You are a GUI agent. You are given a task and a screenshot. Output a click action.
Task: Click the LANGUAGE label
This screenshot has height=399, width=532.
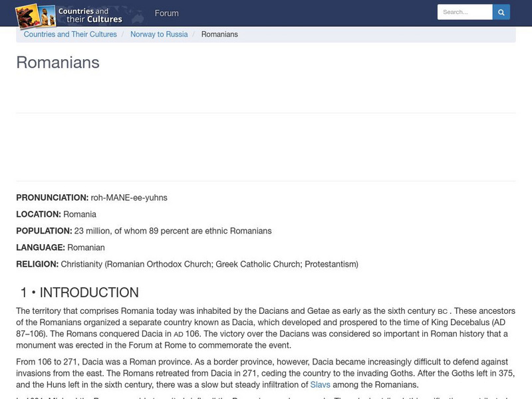(41, 247)
